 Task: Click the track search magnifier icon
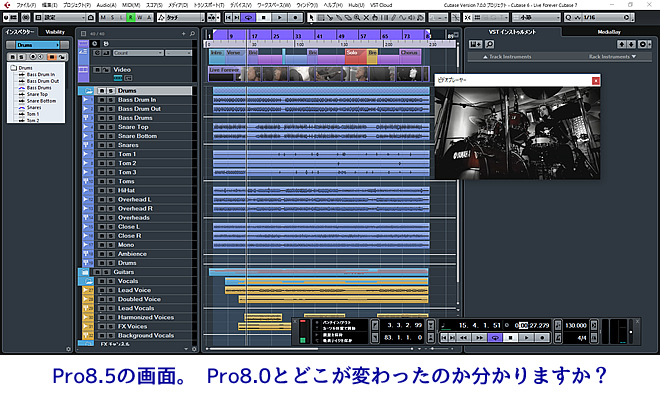[192, 34]
